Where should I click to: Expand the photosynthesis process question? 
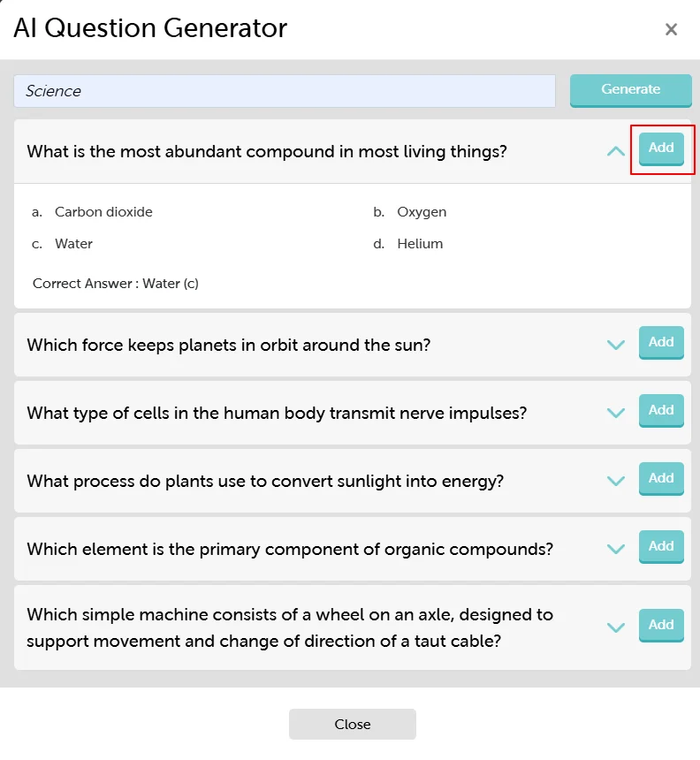pyautogui.click(x=616, y=480)
